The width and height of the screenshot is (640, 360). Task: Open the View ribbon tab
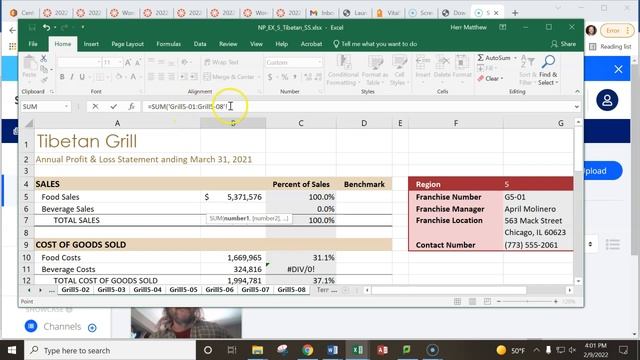pos(256,44)
